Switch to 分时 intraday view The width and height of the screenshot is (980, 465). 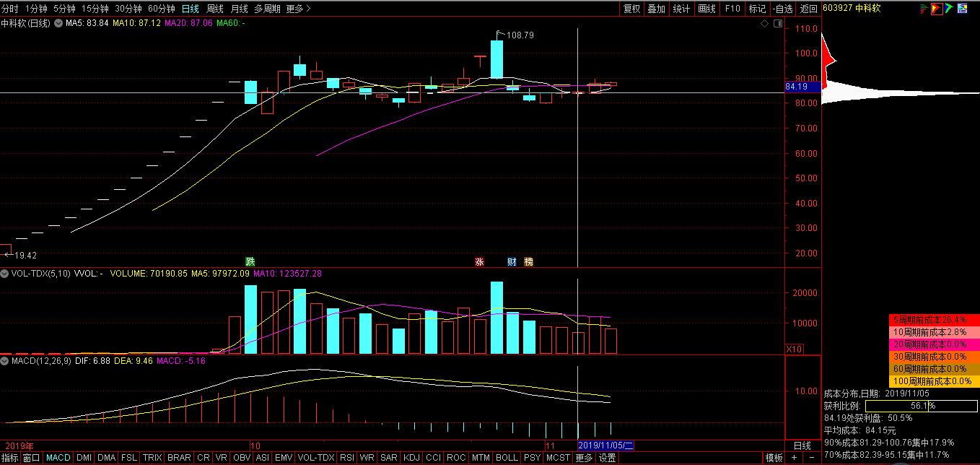point(10,9)
